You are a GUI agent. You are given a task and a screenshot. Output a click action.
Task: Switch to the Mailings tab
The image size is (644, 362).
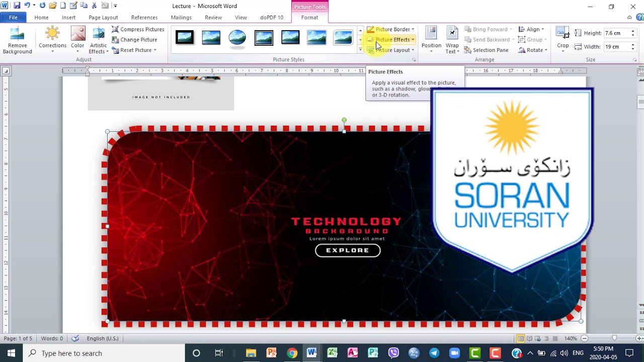(181, 18)
